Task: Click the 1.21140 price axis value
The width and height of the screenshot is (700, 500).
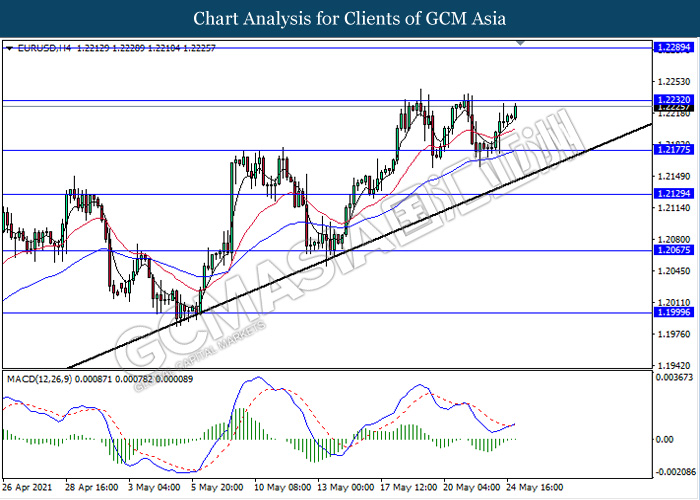Action: 674,208
